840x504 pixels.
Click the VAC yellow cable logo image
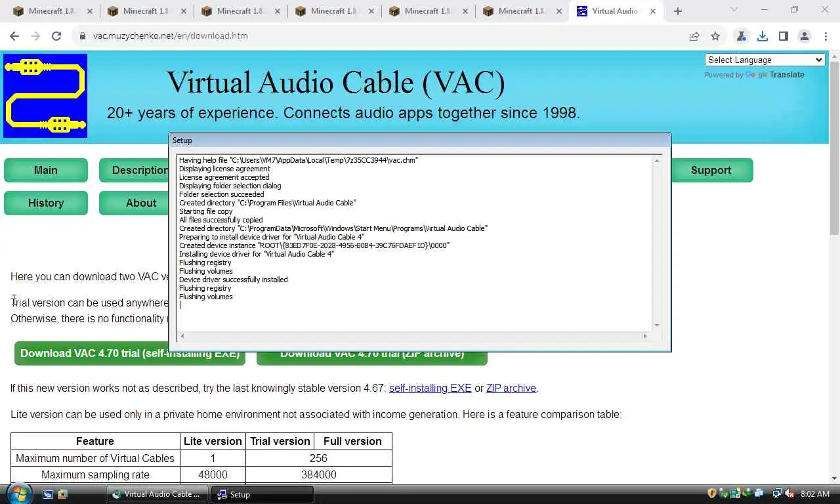[x=45, y=96]
